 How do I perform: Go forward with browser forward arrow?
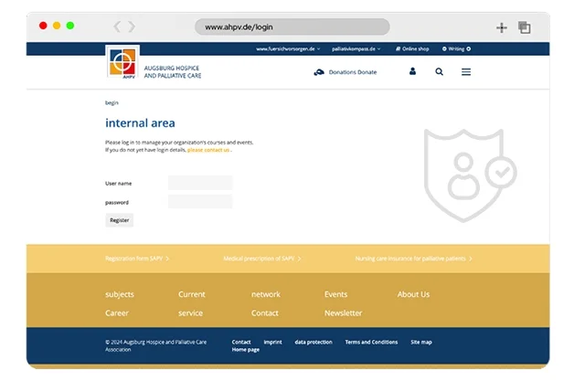132,26
